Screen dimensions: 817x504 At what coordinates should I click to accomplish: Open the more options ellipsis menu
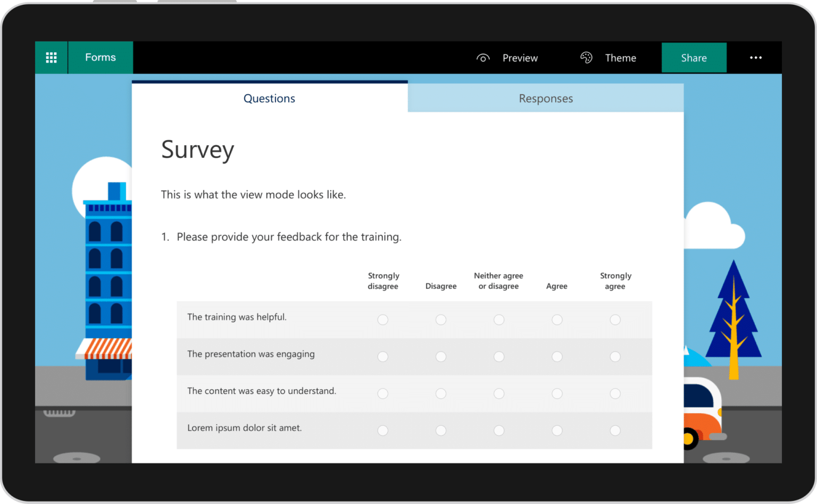point(756,57)
